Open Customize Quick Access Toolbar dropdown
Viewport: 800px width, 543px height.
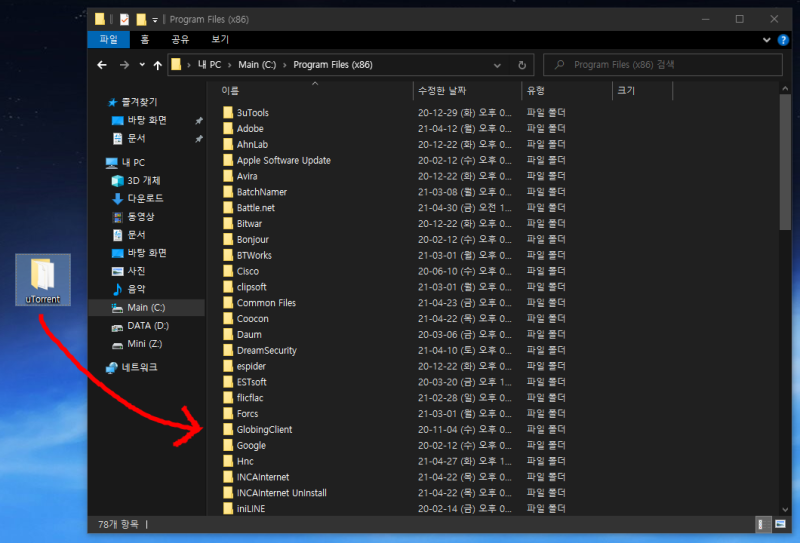click(155, 20)
